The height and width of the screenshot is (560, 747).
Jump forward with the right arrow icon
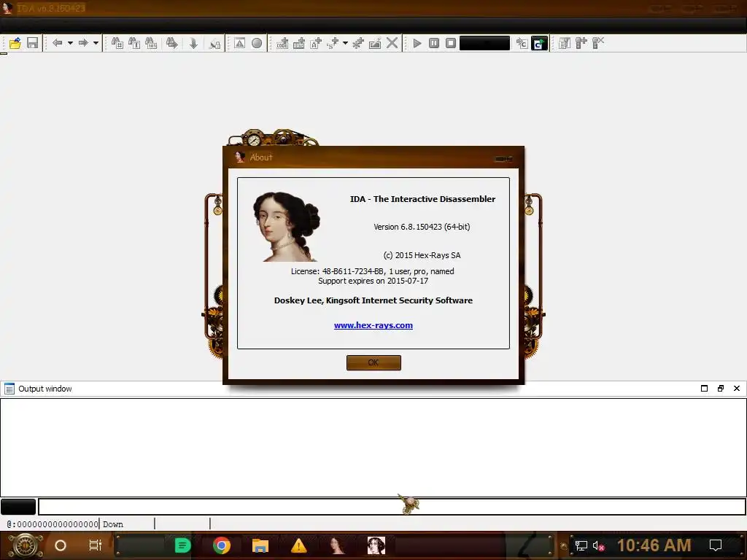[83, 43]
